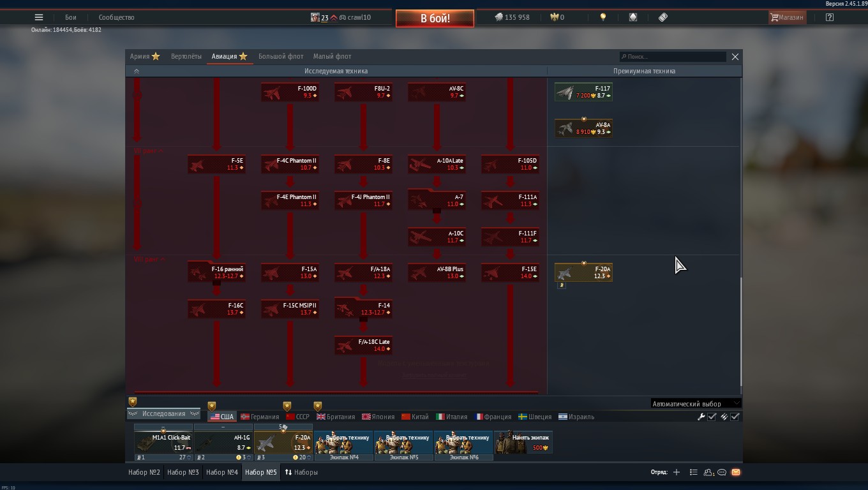Click Нанять экипаж for 500
The width and height of the screenshot is (868, 490).
[x=523, y=443]
